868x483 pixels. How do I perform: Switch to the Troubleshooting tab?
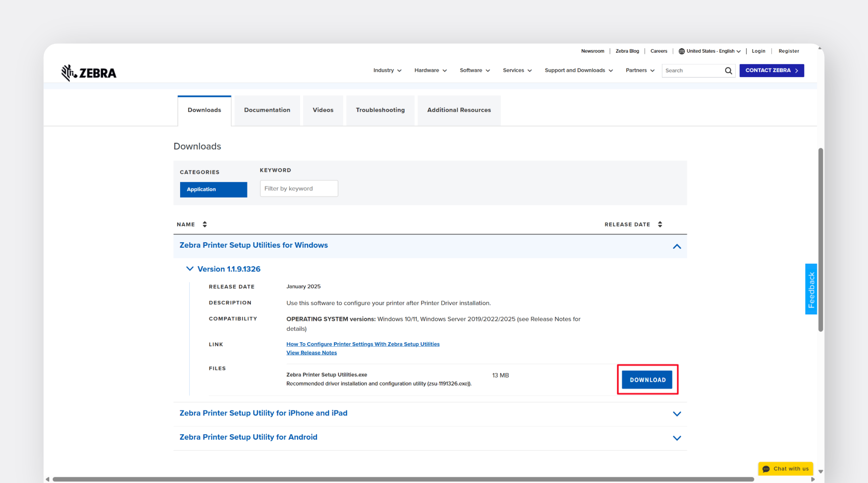coord(380,110)
